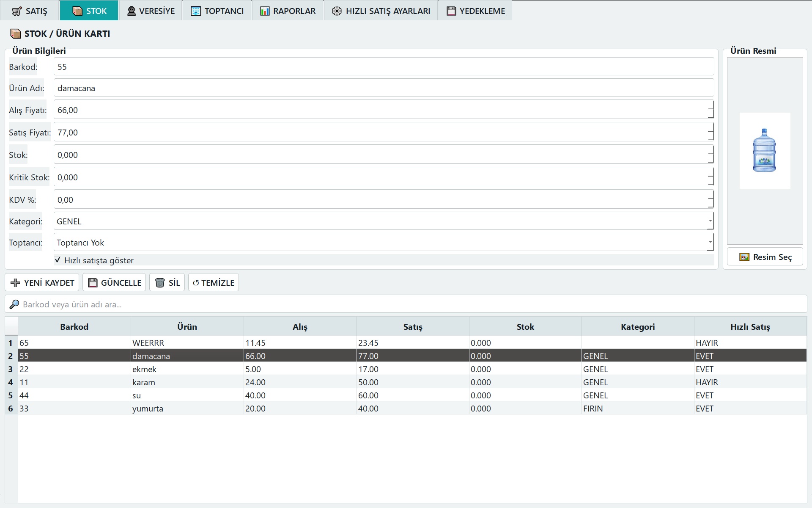Sort by the Ürün column header
Screen dimensions: 812x508
click(x=187, y=327)
